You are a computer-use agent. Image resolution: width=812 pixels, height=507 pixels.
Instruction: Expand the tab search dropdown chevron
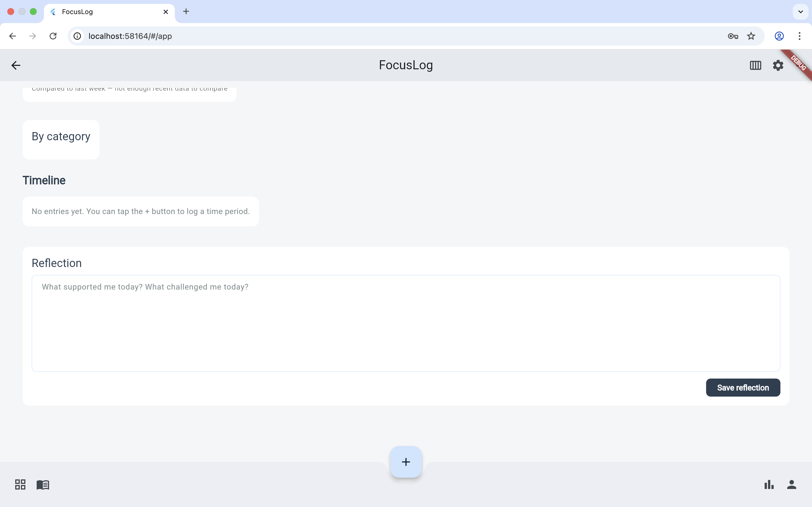pyautogui.click(x=800, y=12)
